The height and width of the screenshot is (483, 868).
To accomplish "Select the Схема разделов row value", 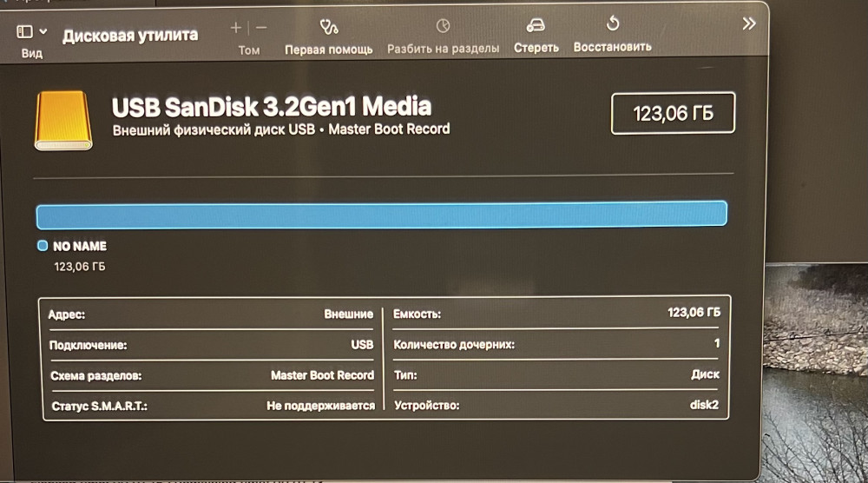I will pos(322,376).
